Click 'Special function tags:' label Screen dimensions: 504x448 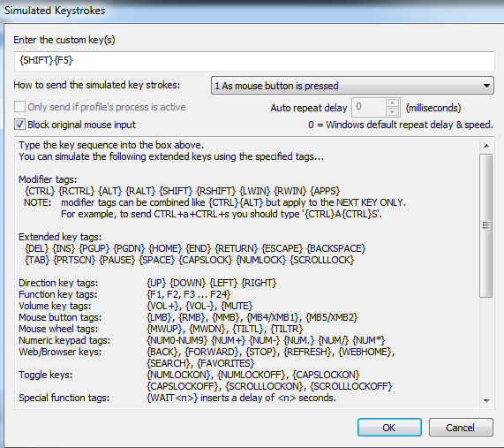pos(64,398)
